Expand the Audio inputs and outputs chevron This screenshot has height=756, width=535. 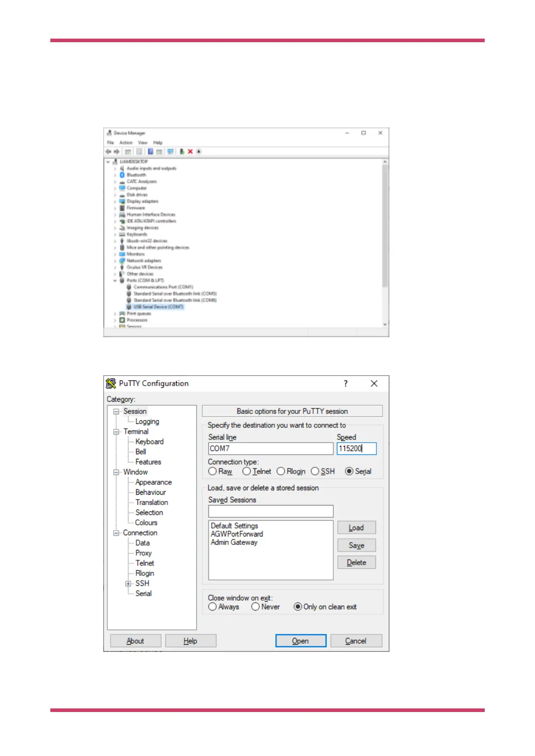(x=115, y=168)
